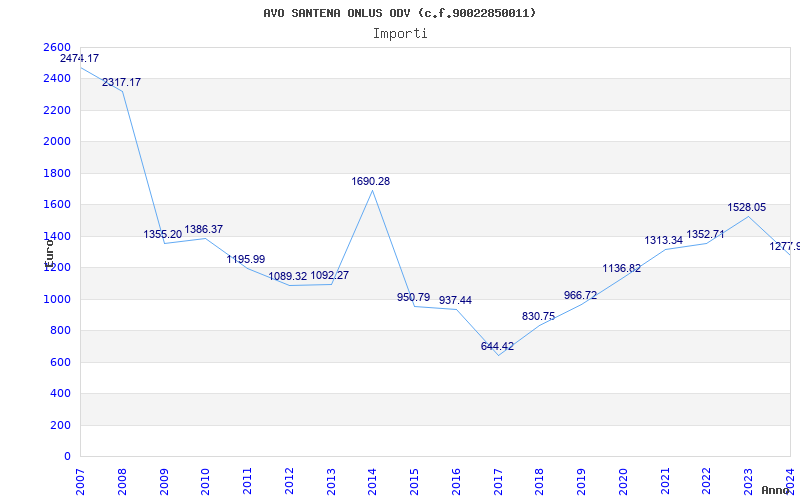The image size is (800, 500).
Task: Select the x-axis year 2017
Action: pos(498,481)
